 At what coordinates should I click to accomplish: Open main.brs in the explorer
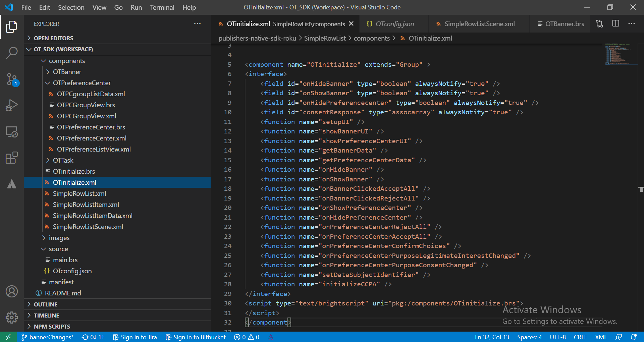[x=65, y=260]
